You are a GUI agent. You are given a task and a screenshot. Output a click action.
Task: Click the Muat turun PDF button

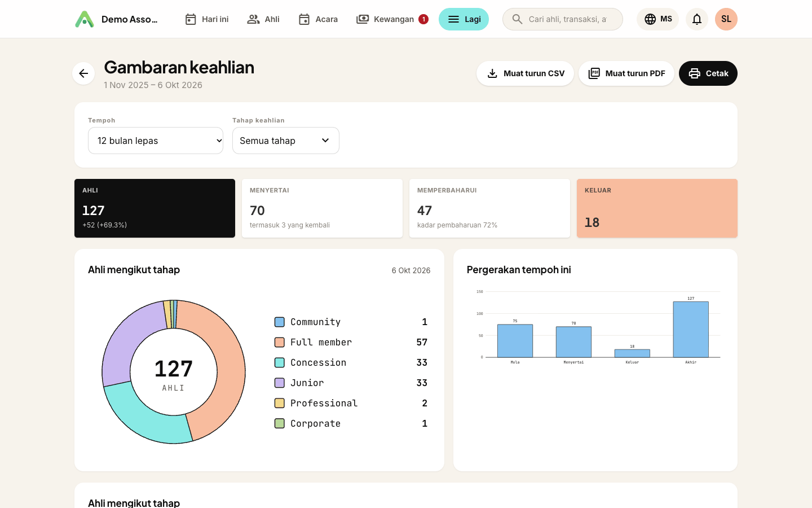626,73
